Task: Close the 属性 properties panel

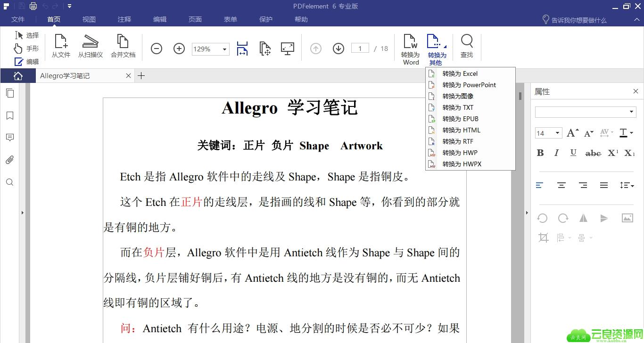Action: [636, 91]
